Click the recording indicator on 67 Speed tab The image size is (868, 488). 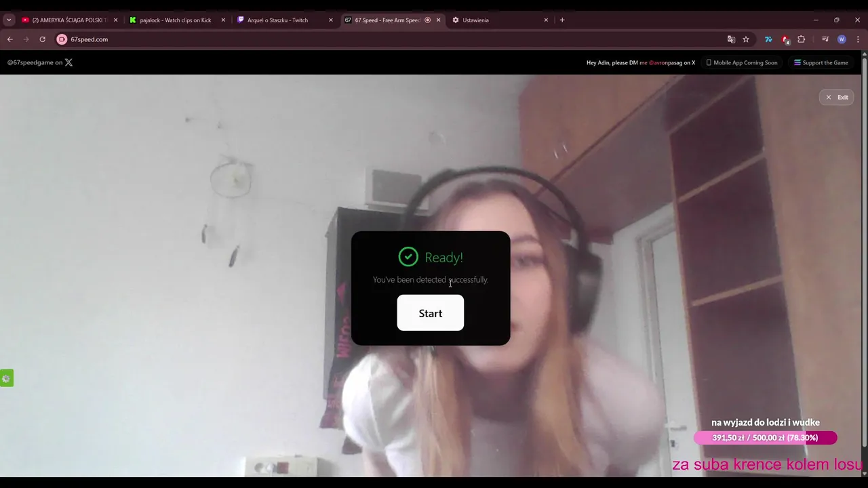427,20
